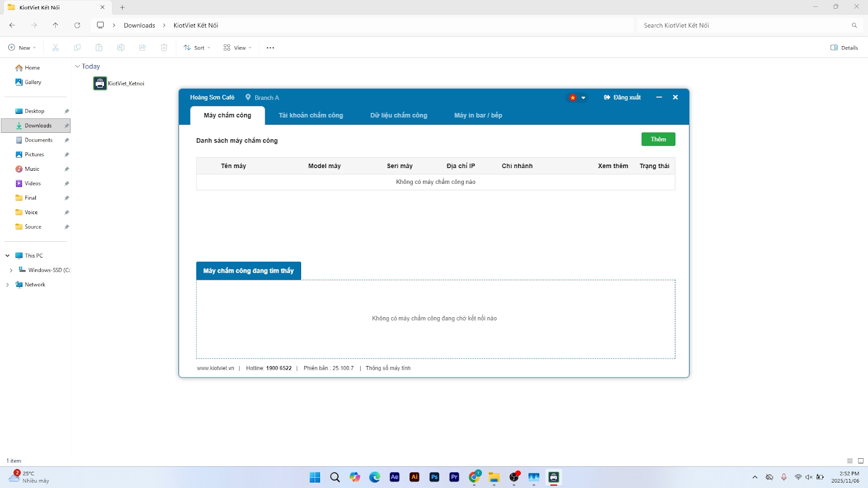Go up one folder level in Explorer
This screenshot has height=488, width=868.
click(x=55, y=25)
